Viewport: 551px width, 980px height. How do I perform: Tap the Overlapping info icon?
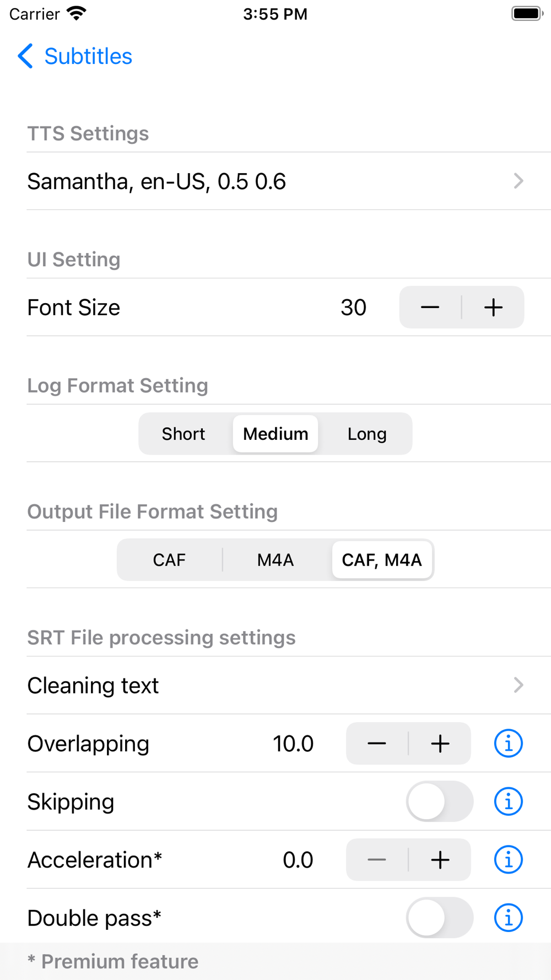pyautogui.click(x=508, y=744)
